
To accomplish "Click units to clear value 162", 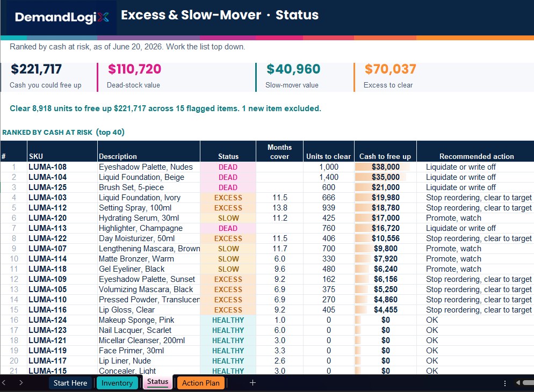I will 329,279.
